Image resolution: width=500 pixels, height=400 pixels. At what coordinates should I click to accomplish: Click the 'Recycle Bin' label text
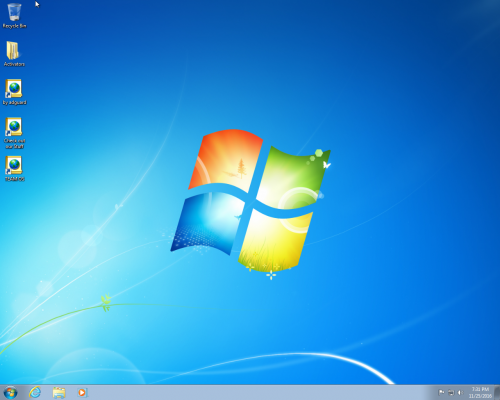coord(14,26)
